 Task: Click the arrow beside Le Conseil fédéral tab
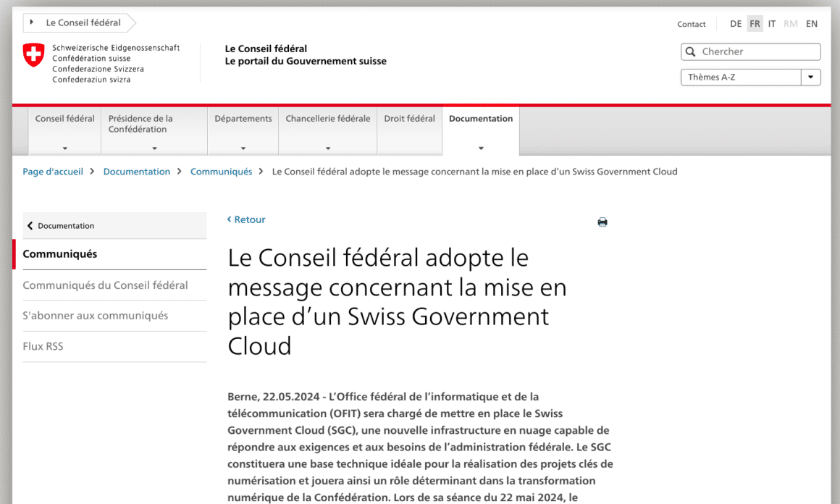coord(32,22)
